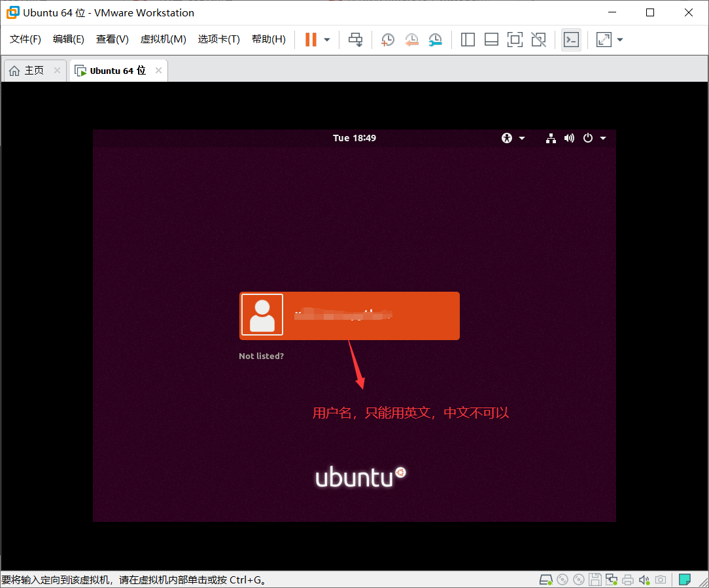This screenshot has height=588, width=709.
Task: Switch to Unity mode
Action: (538, 40)
